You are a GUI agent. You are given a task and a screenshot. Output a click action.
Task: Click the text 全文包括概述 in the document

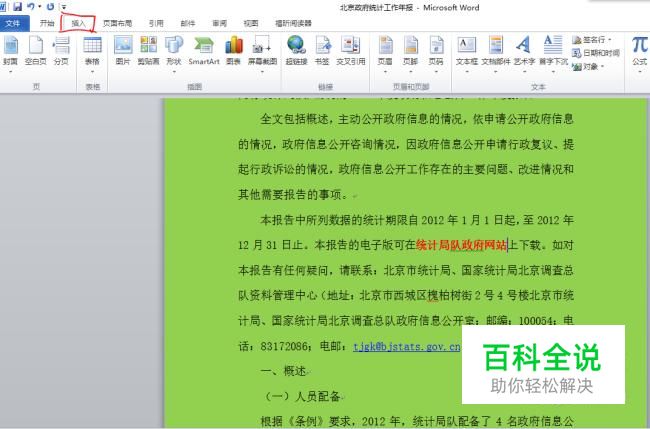pos(294,119)
